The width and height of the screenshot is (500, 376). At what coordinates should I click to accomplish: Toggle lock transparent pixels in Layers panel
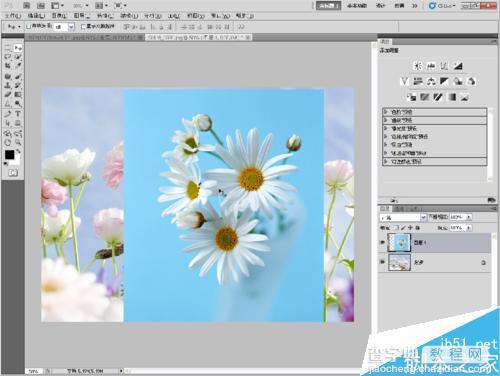click(x=397, y=228)
